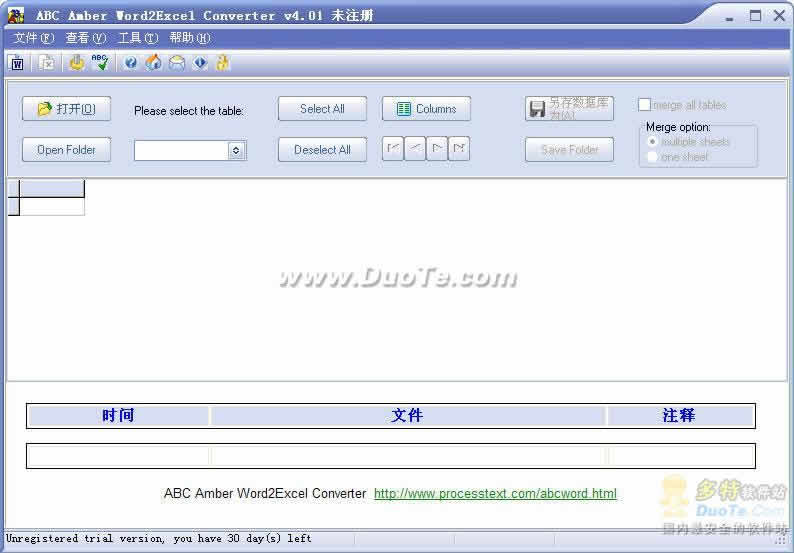The image size is (794, 553).
Task: Click the Deselect All button
Action: pos(322,150)
